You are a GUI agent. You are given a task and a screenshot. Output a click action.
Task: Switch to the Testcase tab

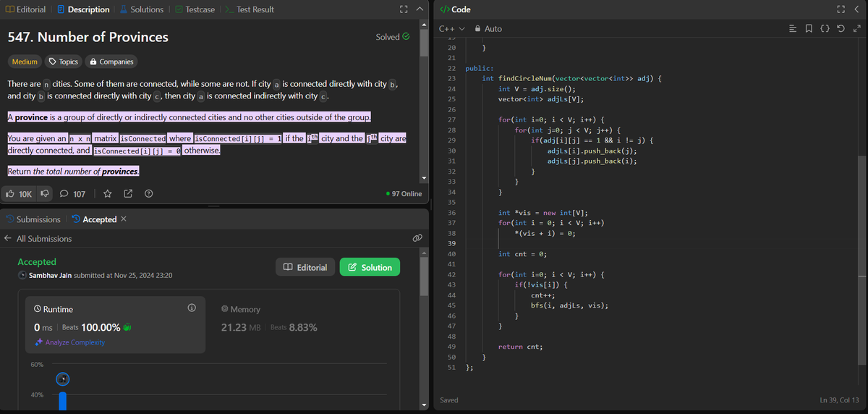point(194,9)
